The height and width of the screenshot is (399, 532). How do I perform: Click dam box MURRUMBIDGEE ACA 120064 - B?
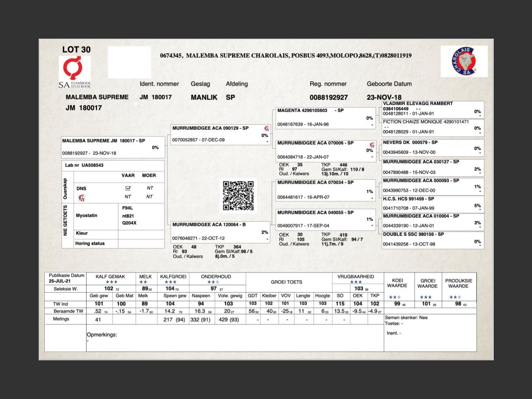[220, 232]
